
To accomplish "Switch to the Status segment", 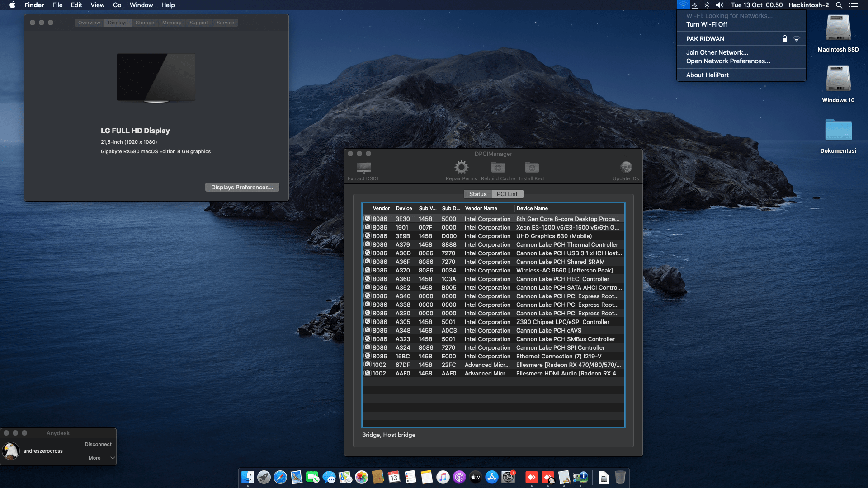I will [x=478, y=194].
